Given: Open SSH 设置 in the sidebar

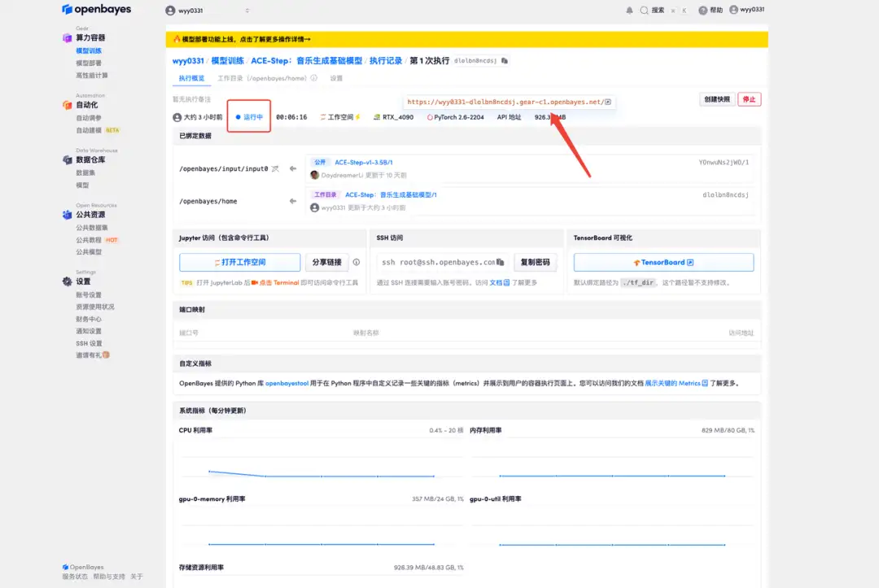Looking at the screenshot, I should tap(90, 343).
